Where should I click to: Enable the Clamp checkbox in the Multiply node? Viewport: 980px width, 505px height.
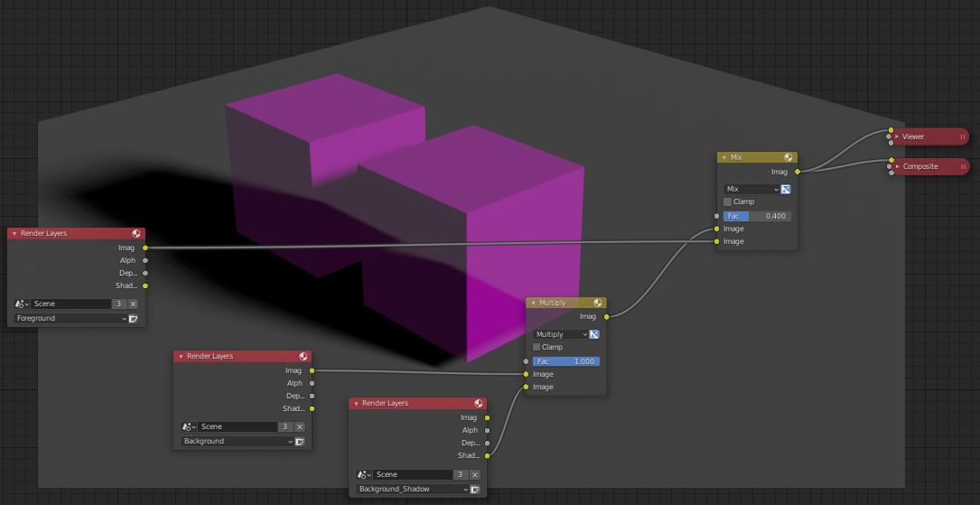(537, 347)
